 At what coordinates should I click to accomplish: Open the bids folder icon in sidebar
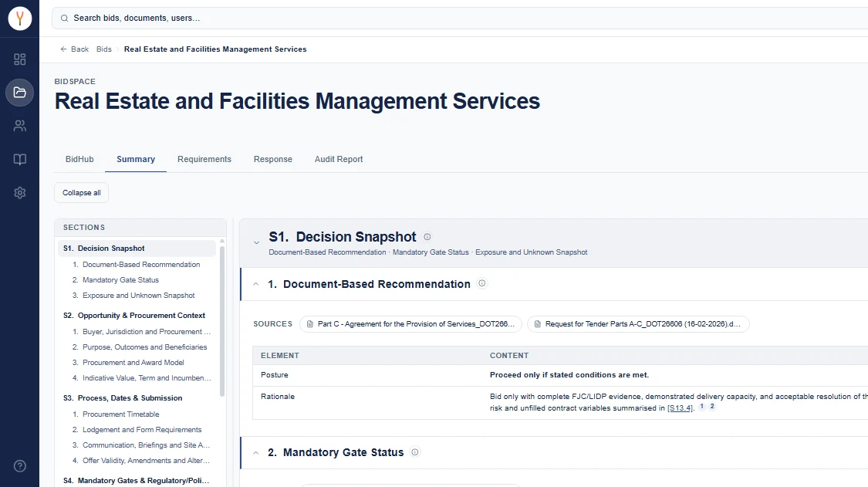click(x=20, y=93)
